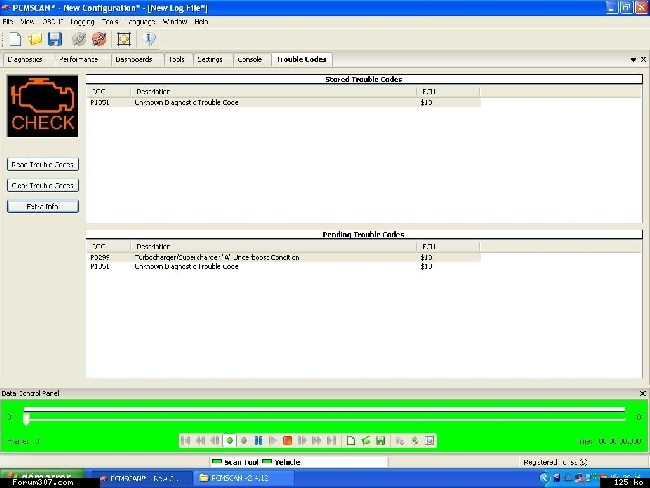This screenshot has width=650, height=488.
Task: Switch to the Console tab
Action: [250, 59]
